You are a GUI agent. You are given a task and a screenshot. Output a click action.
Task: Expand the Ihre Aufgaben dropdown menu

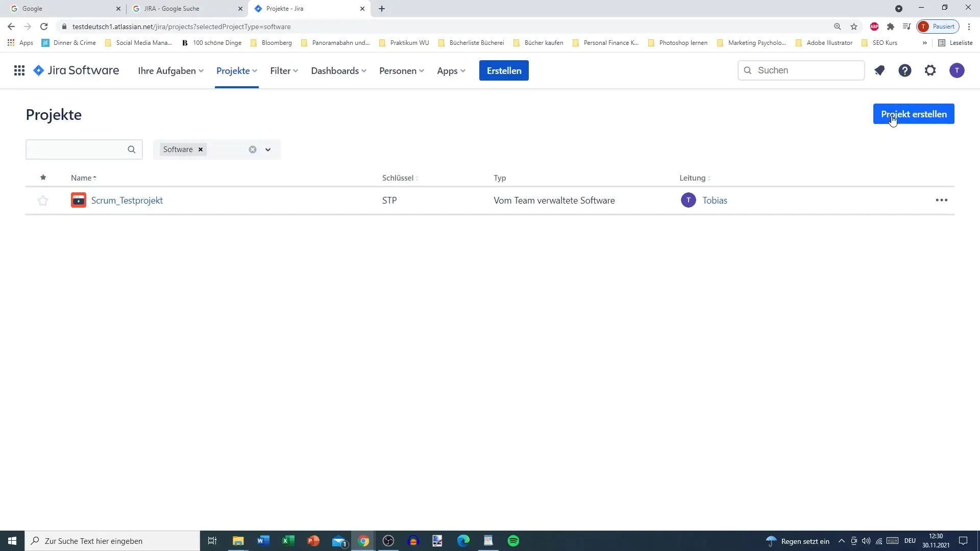tap(170, 70)
